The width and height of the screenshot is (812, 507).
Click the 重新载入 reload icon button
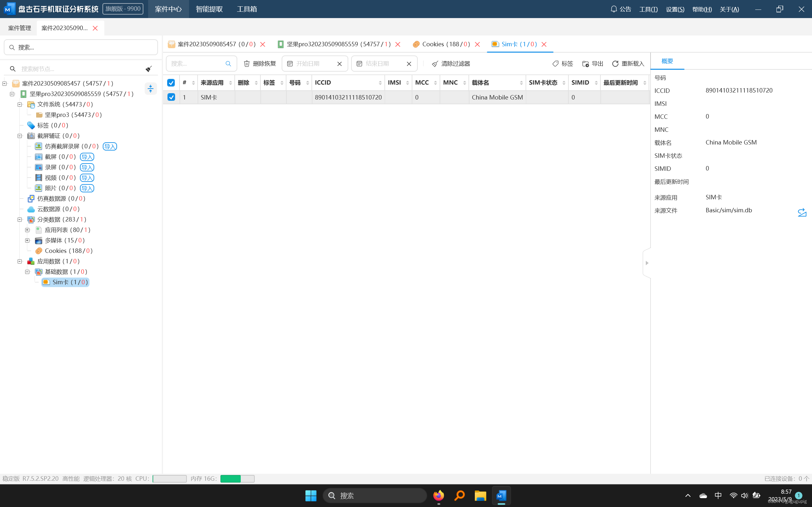pyautogui.click(x=615, y=64)
